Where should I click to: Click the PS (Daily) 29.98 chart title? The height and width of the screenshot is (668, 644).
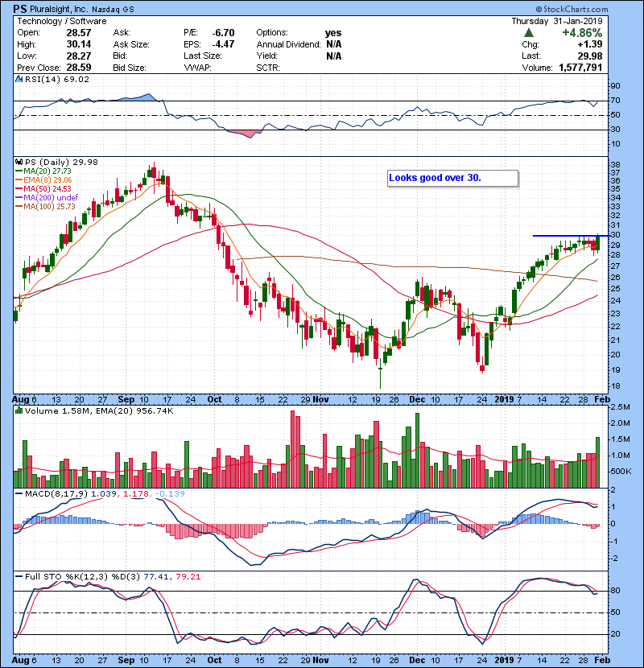[x=61, y=163]
